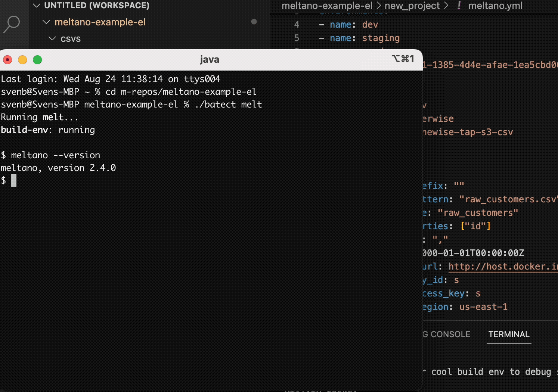Click the 'raw_customers.csv' pattern value
Viewport: 558px width, 392px height.
click(x=508, y=199)
